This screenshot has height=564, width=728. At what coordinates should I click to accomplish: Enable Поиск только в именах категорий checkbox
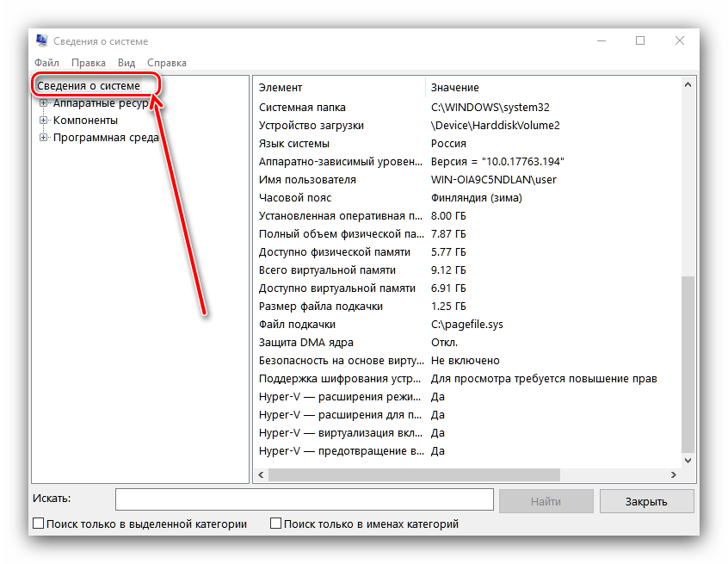(x=276, y=524)
